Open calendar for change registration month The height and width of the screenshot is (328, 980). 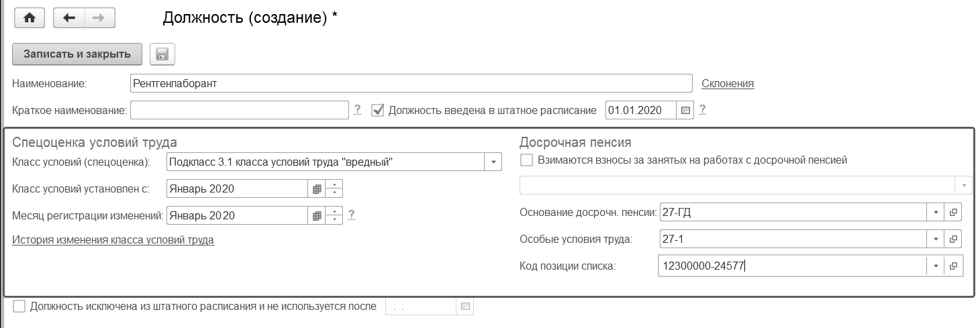[x=317, y=216]
